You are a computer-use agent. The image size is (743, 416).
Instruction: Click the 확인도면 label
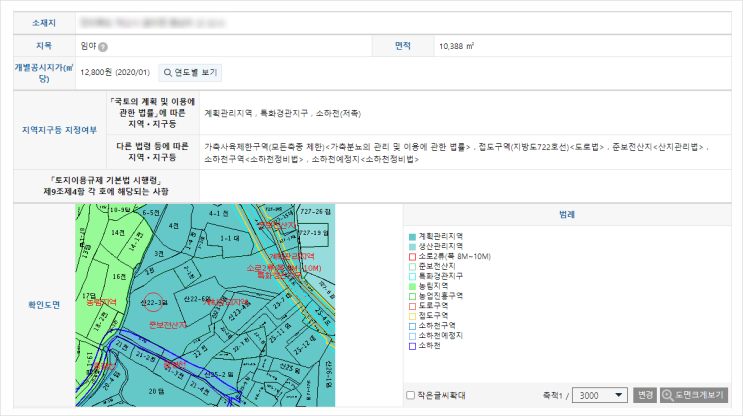(44, 305)
